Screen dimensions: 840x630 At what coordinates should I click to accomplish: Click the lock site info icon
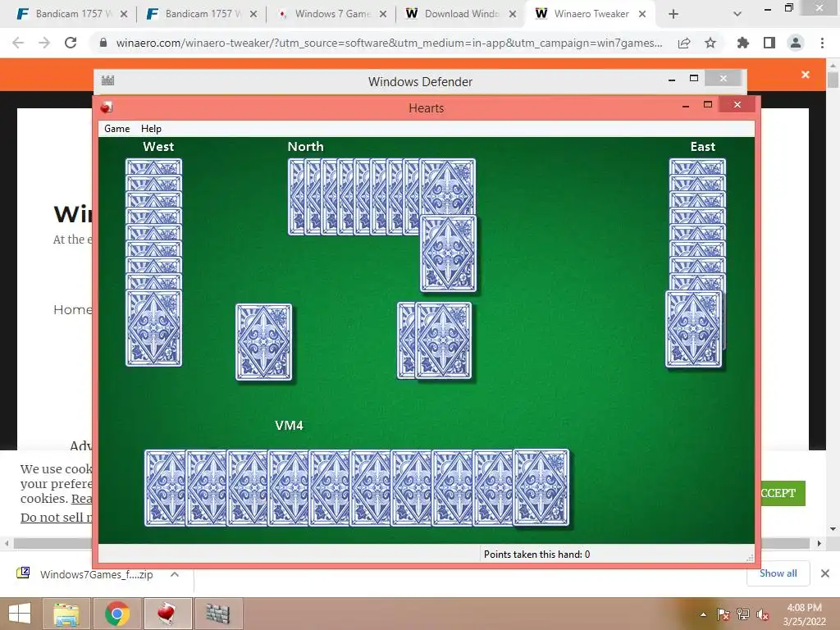tap(103, 43)
